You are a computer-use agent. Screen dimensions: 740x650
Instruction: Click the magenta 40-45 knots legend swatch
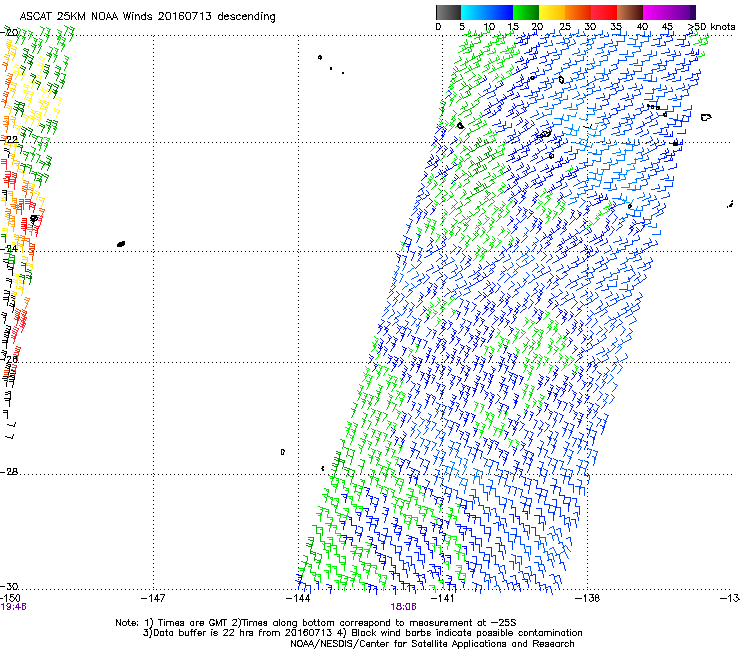tap(656, 12)
